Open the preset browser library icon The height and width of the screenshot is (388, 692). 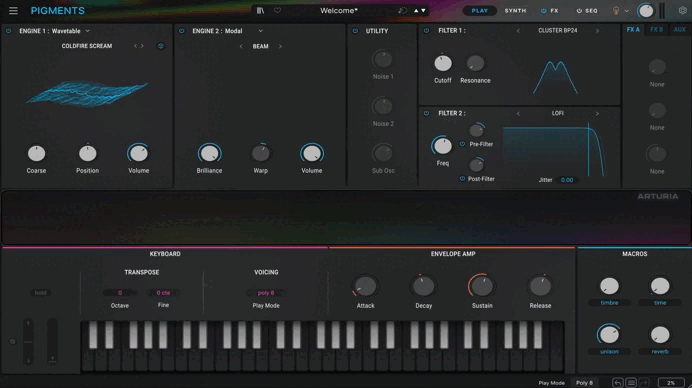[260, 10]
